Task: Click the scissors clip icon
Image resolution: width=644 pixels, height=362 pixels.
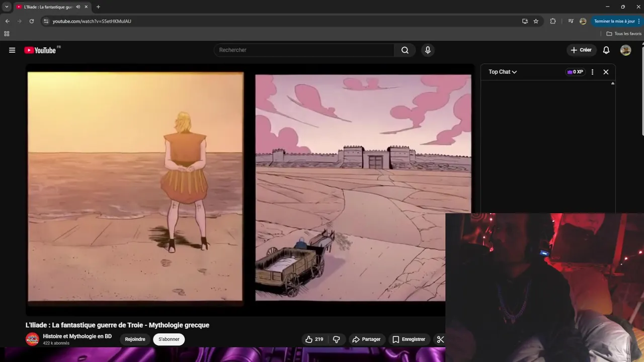Action: pyautogui.click(x=440, y=339)
